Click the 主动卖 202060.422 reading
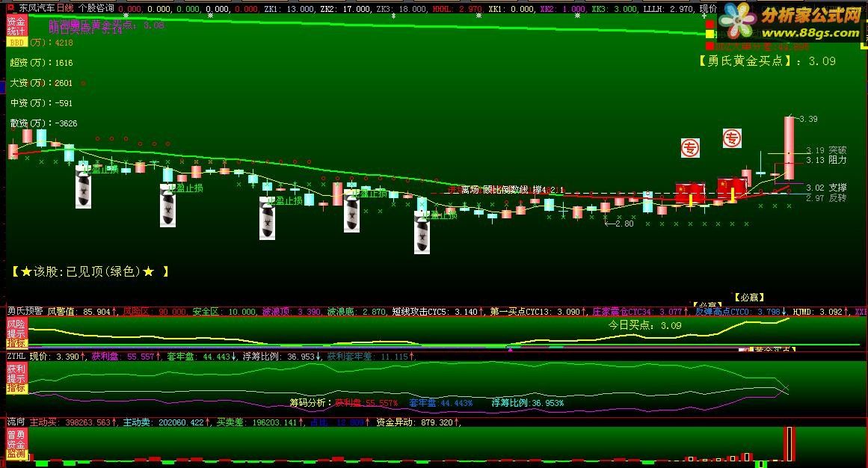Viewport: 868px width, 468px height. (x=166, y=422)
